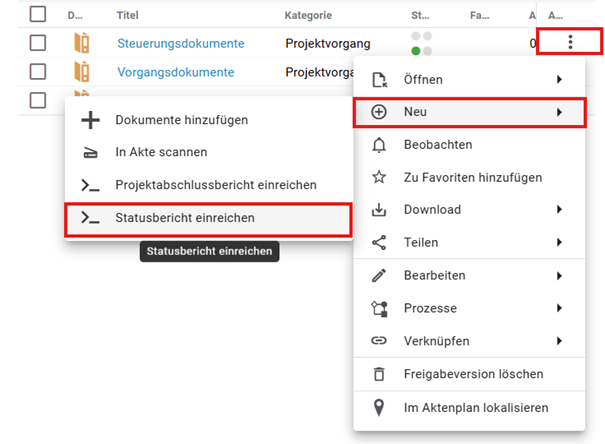605x444 pixels.
Task: Click the three-dot actions menu icon
Action: (x=570, y=42)
